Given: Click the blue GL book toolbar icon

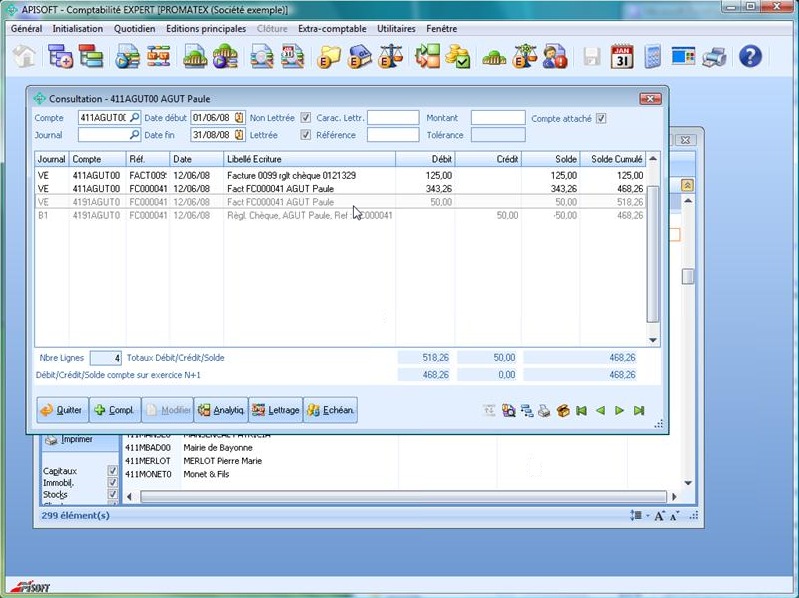Looking at the screenshot, I should pyautogui.click(x=360, y=57).
